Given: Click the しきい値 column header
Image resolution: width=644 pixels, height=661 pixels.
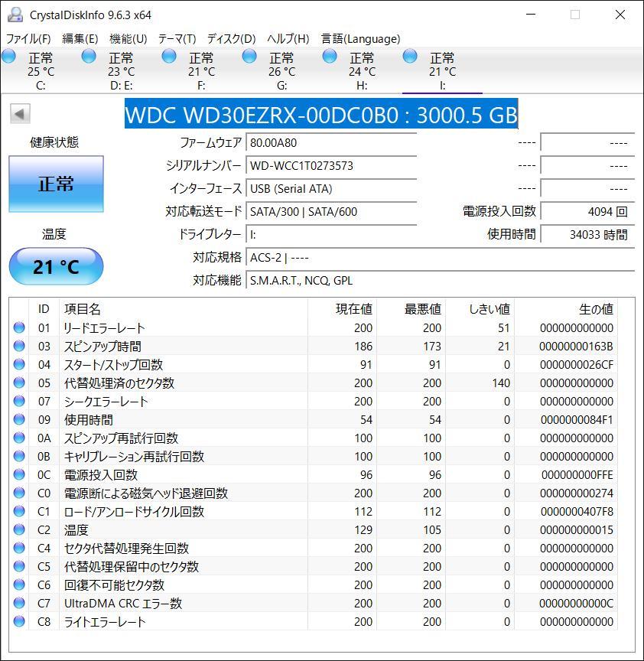Looking at the screenshot, I should pos(490,309).
